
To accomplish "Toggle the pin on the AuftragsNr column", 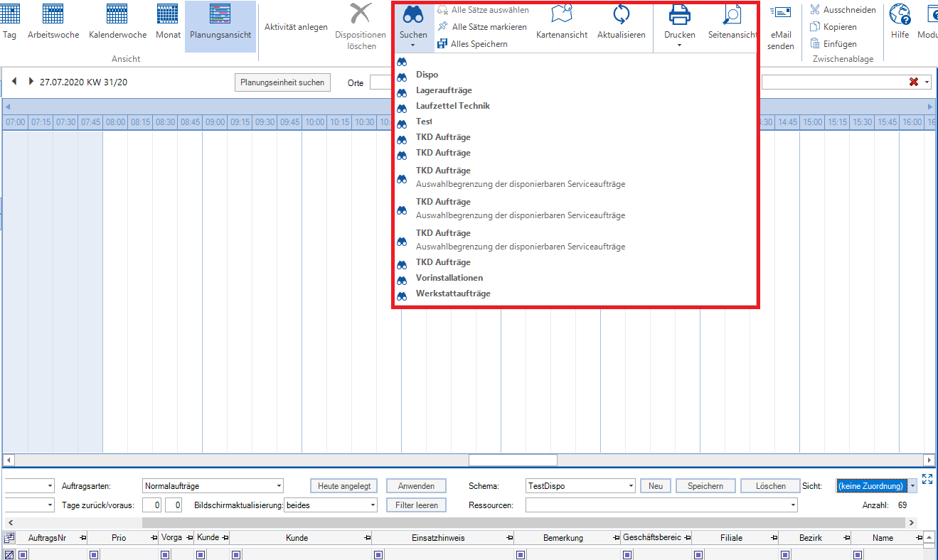I will (82, 538).
